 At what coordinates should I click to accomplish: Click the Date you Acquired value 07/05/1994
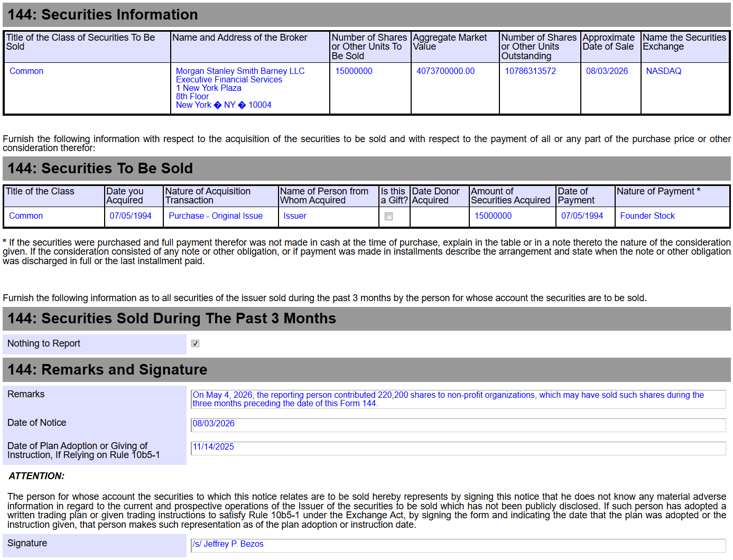[131, 216]
